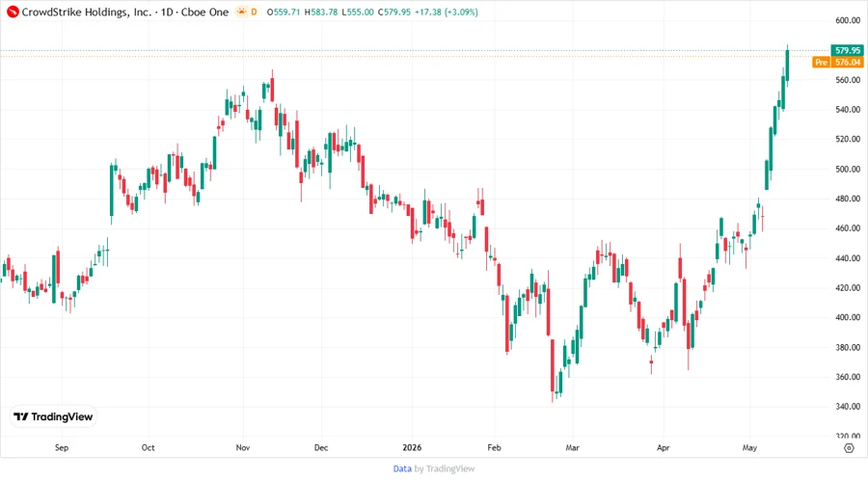The image size is (868, 480).
Task: Click the 360.00 price axis label
Action: click(x=848, y=377)
